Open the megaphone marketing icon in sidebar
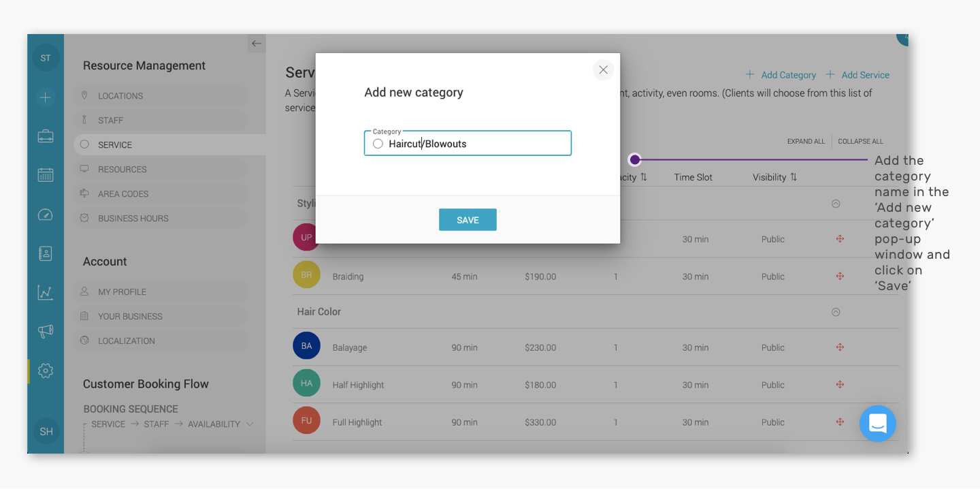This screenshot has height=489, width=980. pyautogui.click(x=46, y=332)
